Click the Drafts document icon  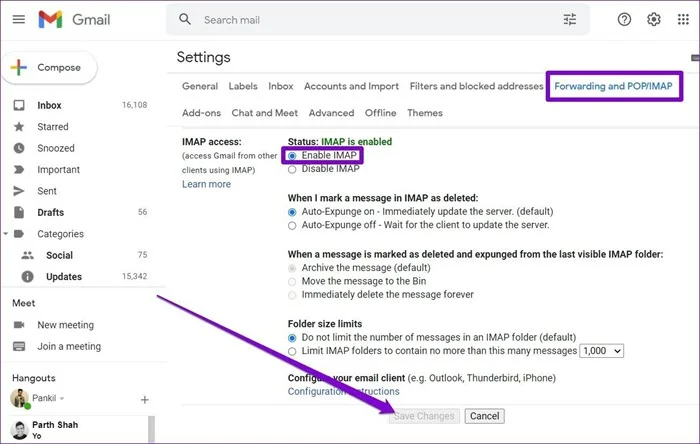[19, 212]
